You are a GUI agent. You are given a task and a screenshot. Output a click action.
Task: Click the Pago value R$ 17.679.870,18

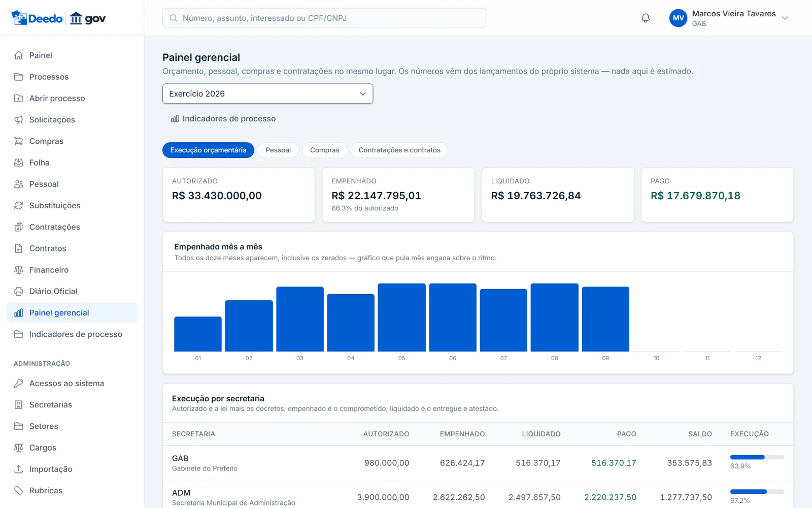(695, 196)
